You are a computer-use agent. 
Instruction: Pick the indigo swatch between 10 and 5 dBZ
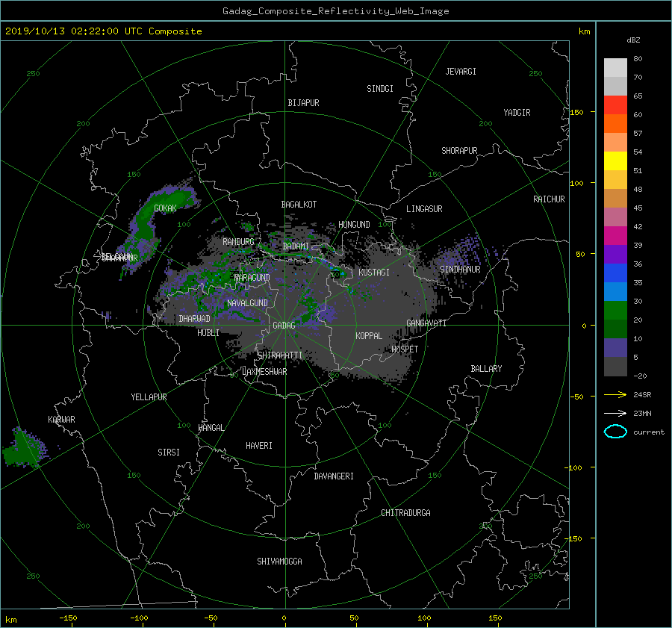pyautogui.click(x=615, y=348)
